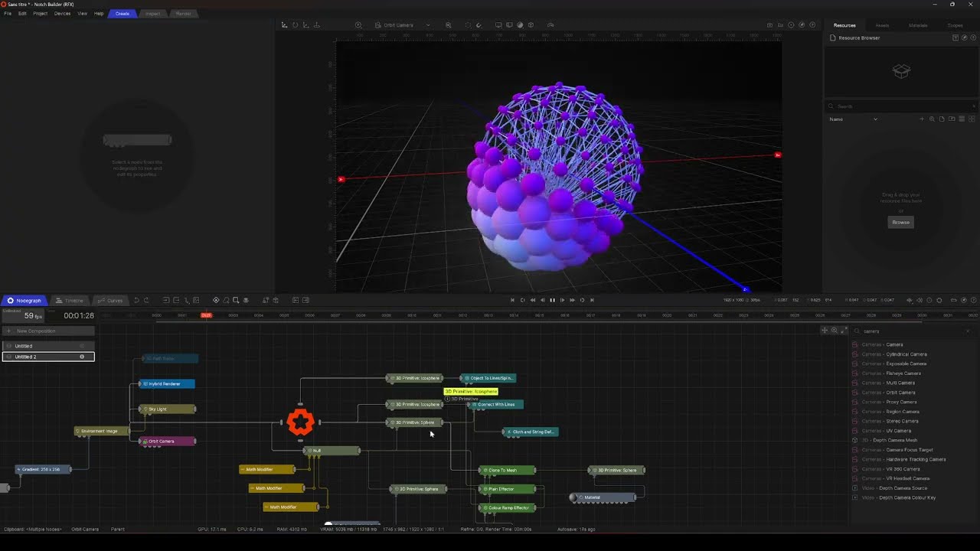Open the Assets panel tab
The width and height of the screenshot is (980, 551).
(882, 25)
